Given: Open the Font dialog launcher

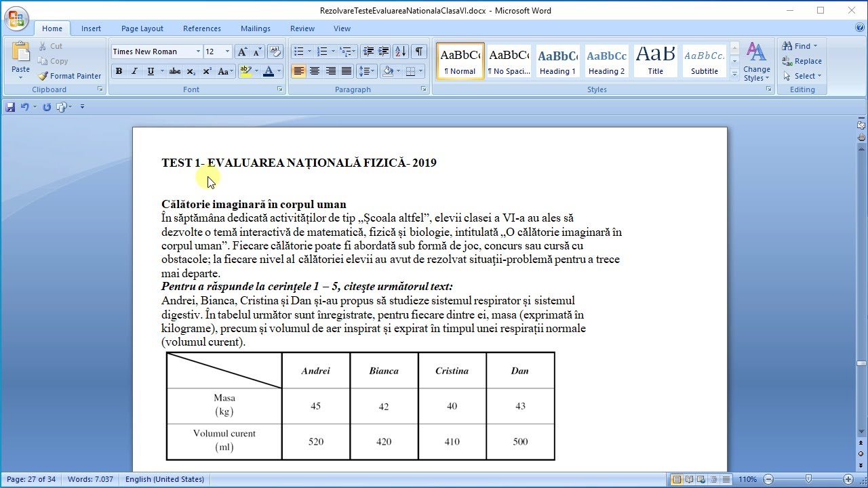Looking at the screenshot, I should [279, 89].
